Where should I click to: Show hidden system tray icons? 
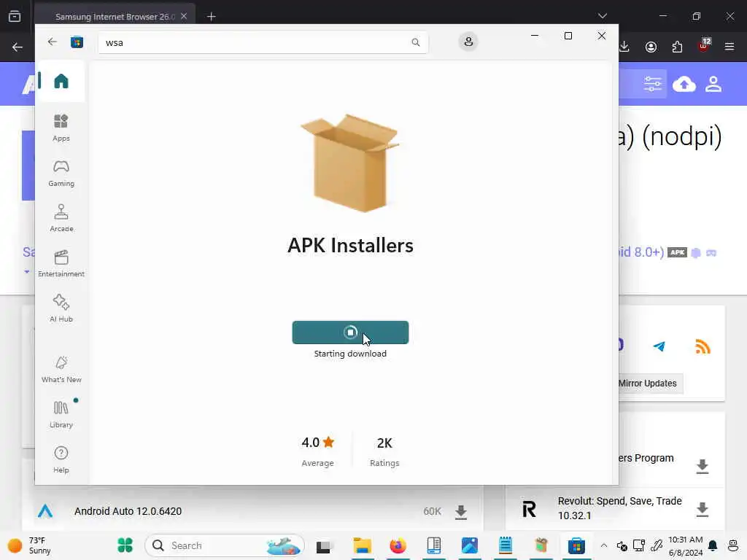coord(603,545)
